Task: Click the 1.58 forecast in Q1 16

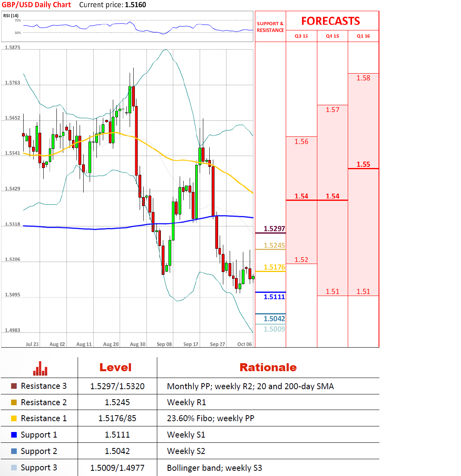Action: (363, 78)
